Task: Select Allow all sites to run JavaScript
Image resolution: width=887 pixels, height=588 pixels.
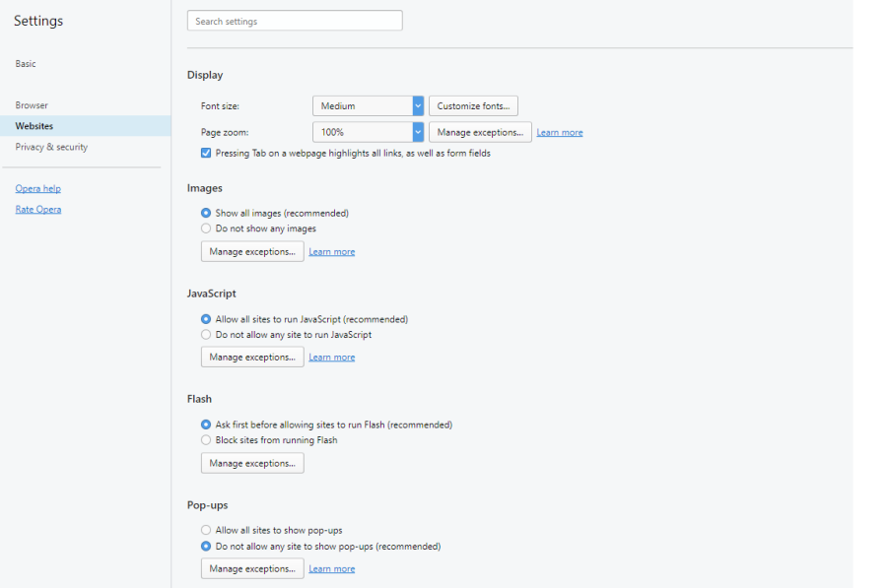Action: (206, 319)
